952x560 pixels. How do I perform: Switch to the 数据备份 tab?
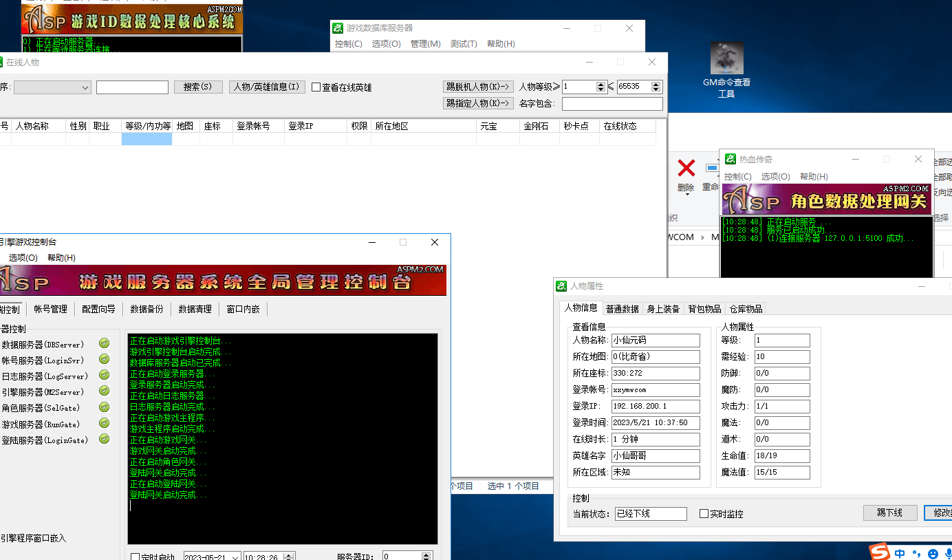(147, 309)
